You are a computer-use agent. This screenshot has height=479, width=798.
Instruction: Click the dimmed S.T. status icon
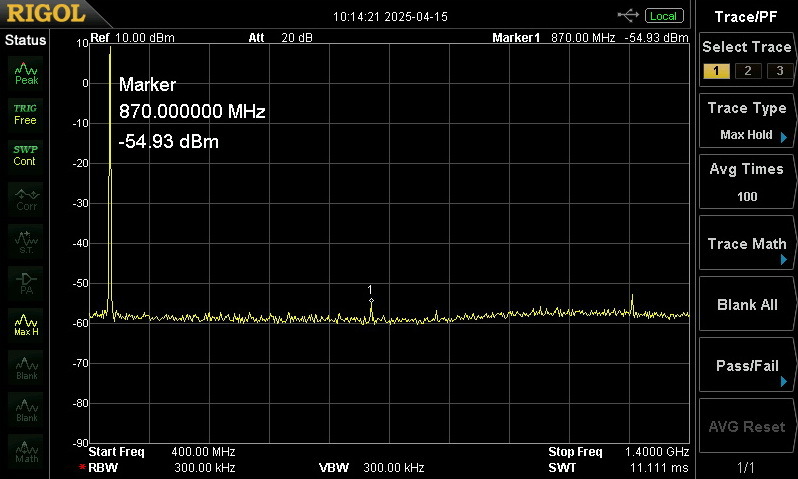(25, 242)
